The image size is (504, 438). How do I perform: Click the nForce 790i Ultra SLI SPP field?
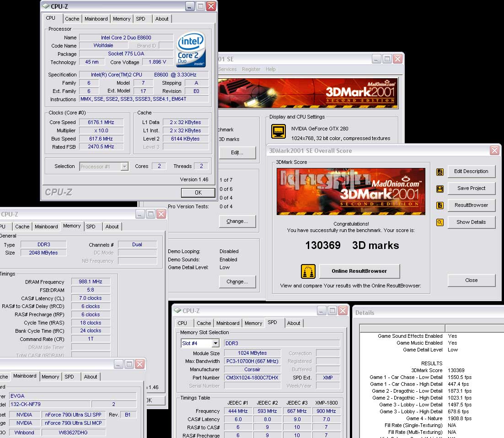(x=73, y=415)
